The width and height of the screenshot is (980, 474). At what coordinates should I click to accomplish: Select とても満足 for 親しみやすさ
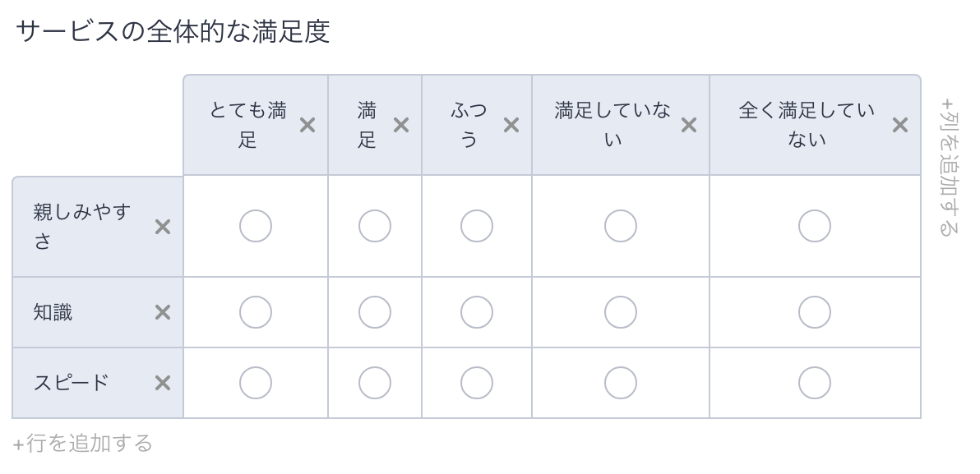pyautogui.click(x=256, y=226)
